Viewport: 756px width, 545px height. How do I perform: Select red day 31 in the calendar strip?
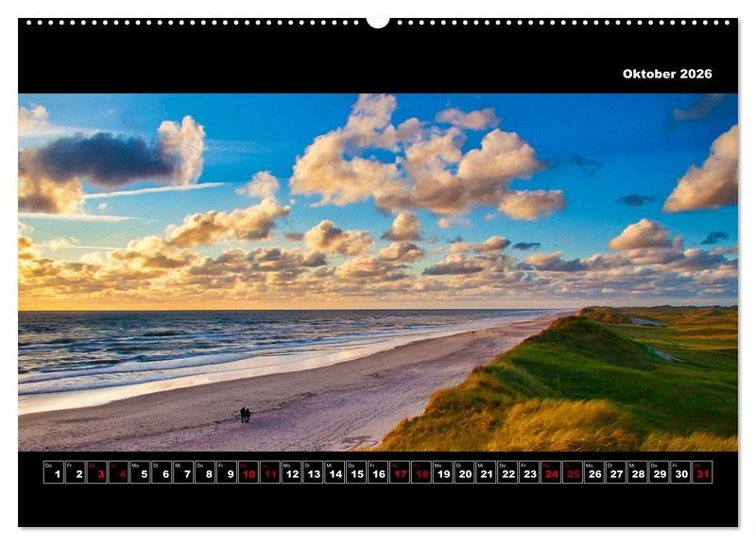click(x=702, y=472)
